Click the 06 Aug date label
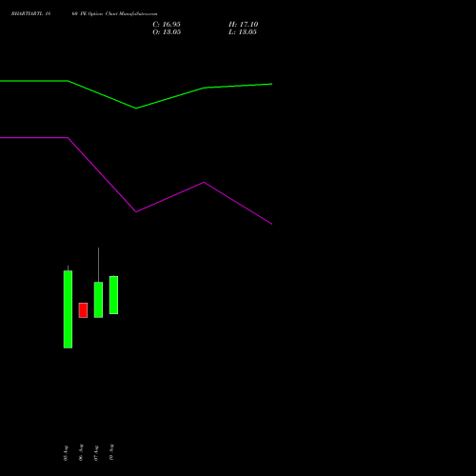This screenshot has height=476, width=476. click(81, 452)
